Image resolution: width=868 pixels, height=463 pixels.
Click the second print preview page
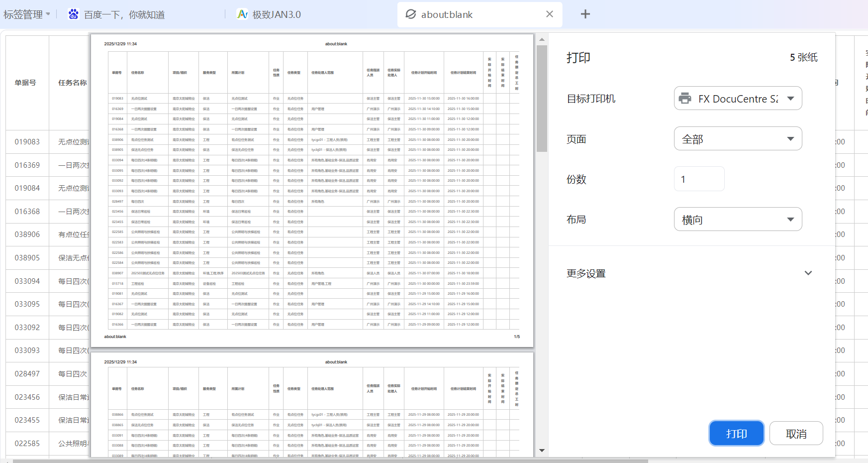(312, 405)
